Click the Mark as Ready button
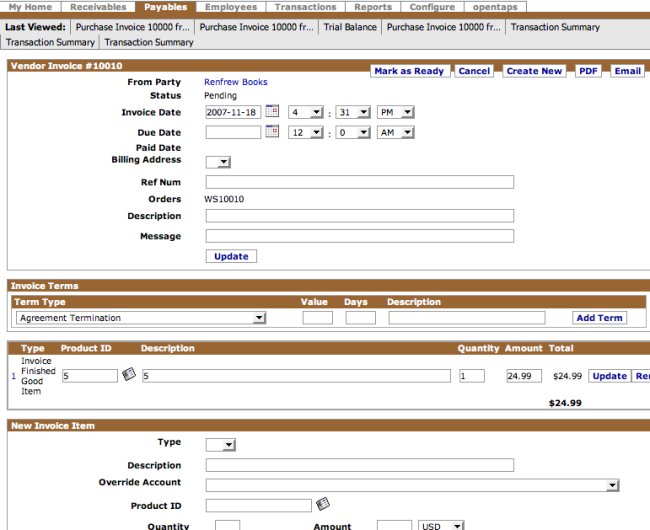The height and width of the screenshot is (530, 650). pos(409,71)
